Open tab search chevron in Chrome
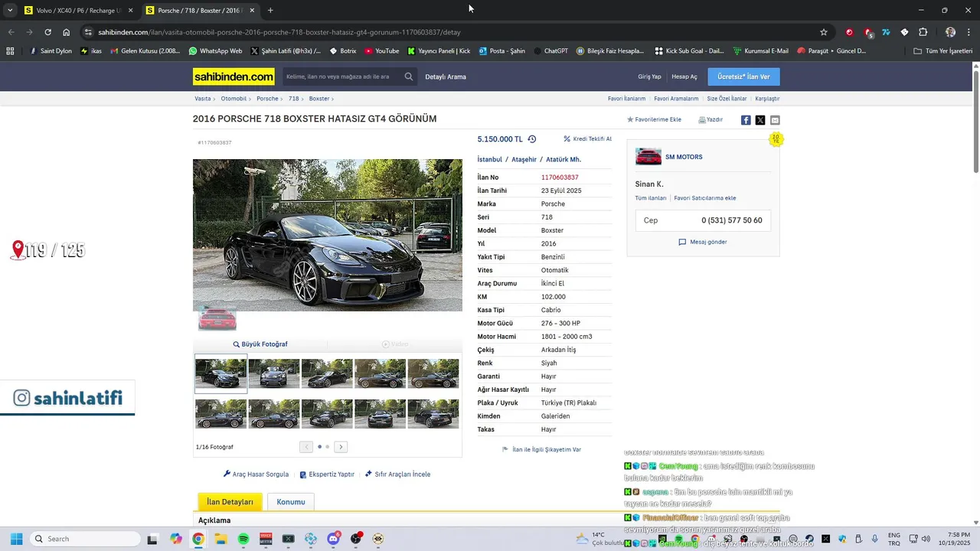 (x=10, y=11)
